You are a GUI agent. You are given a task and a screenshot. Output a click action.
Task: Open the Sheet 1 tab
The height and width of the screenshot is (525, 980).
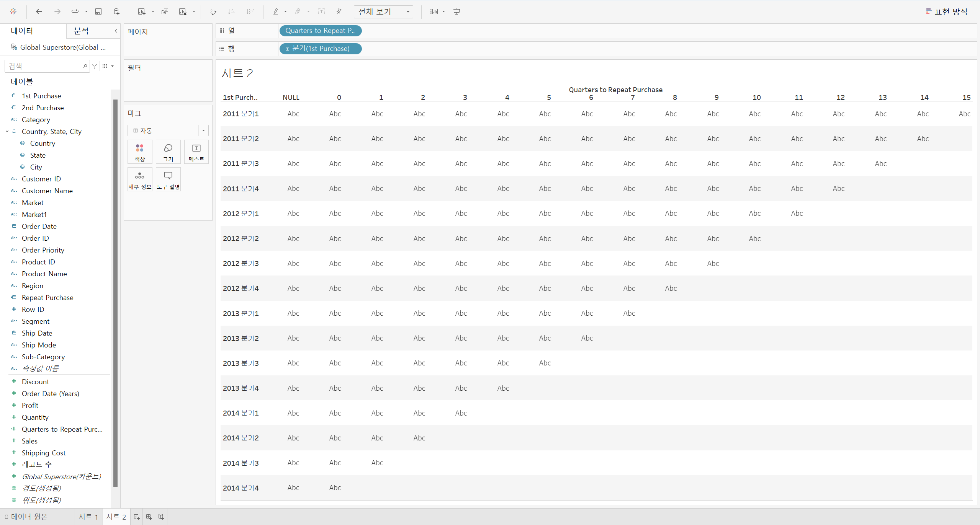[88, 517]
